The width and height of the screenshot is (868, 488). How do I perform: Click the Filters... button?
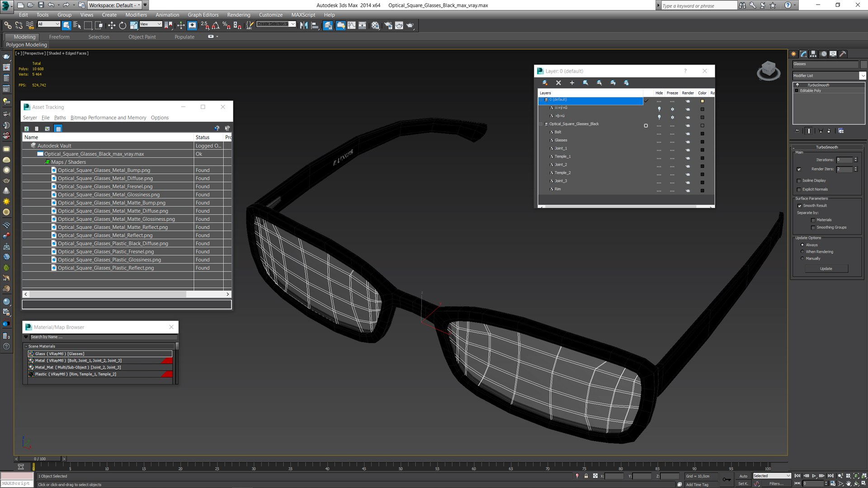coord(776,484)
